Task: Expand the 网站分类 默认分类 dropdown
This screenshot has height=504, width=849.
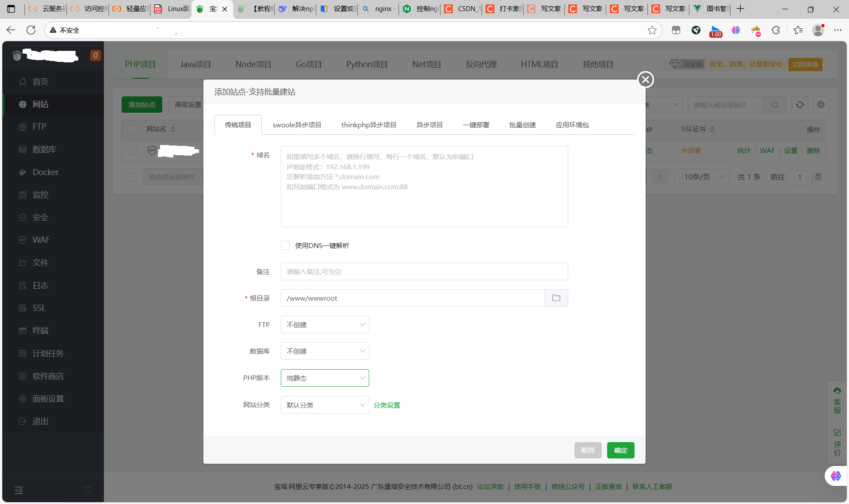Action: pyautogui.click(x=325, y=405)
